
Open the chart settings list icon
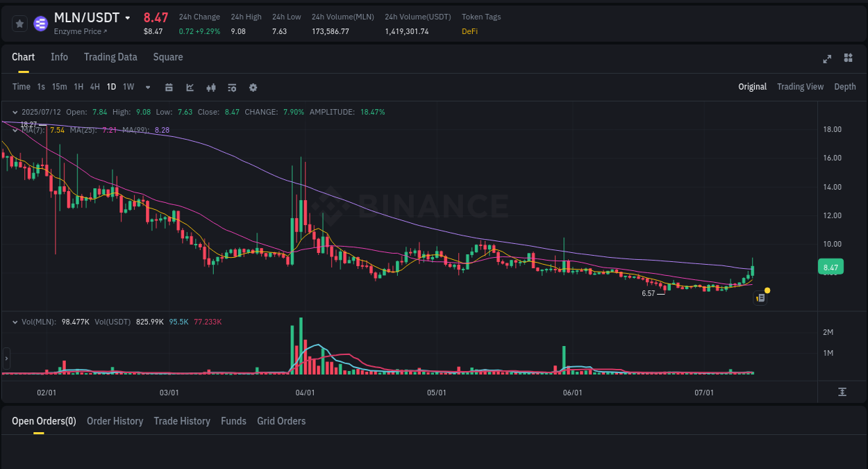point(231,88)
